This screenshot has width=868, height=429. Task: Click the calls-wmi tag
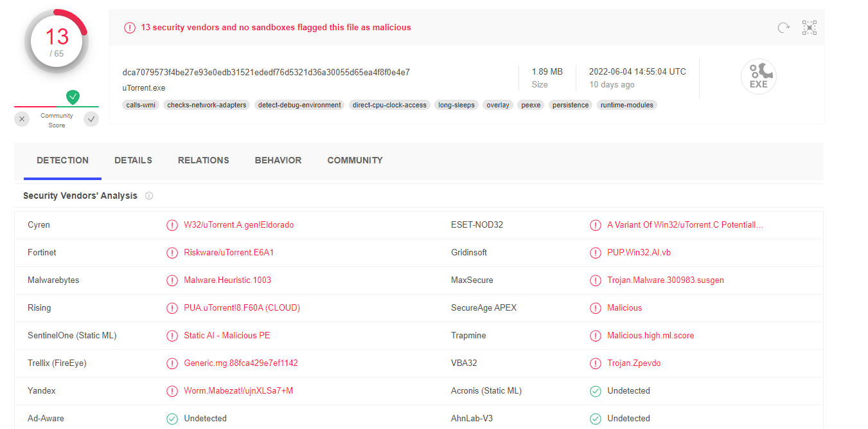(x=141, y=105)
